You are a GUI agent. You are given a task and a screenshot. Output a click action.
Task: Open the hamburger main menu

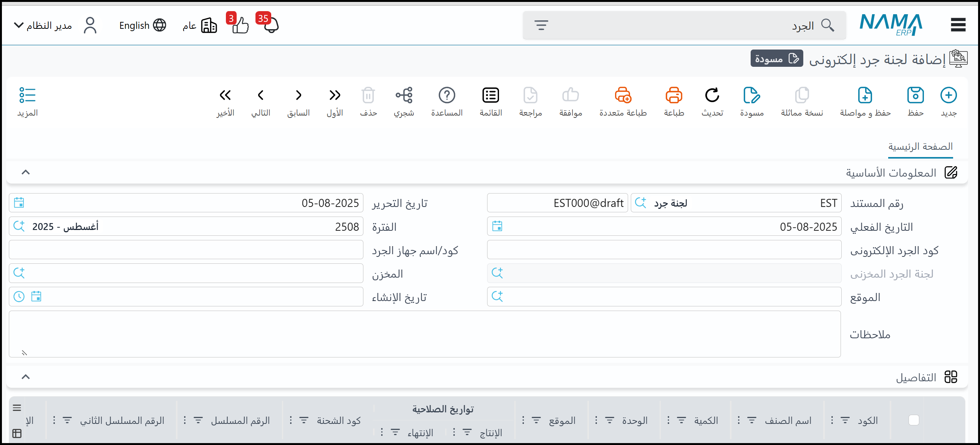[x=958, y=25]
